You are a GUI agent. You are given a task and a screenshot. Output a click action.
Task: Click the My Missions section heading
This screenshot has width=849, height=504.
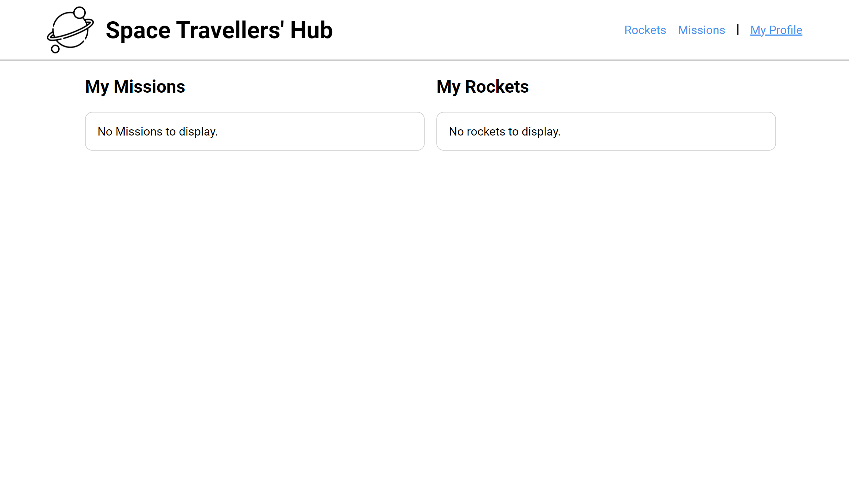click(135, 86)
